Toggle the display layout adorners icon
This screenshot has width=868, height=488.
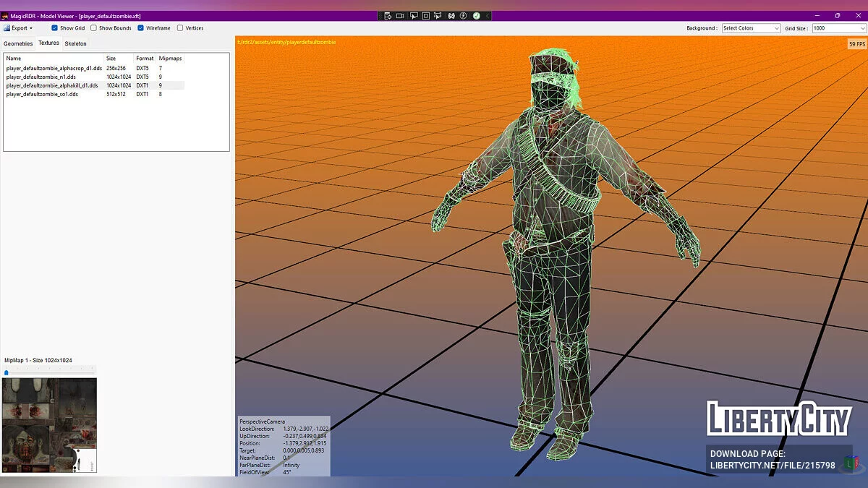426,15
